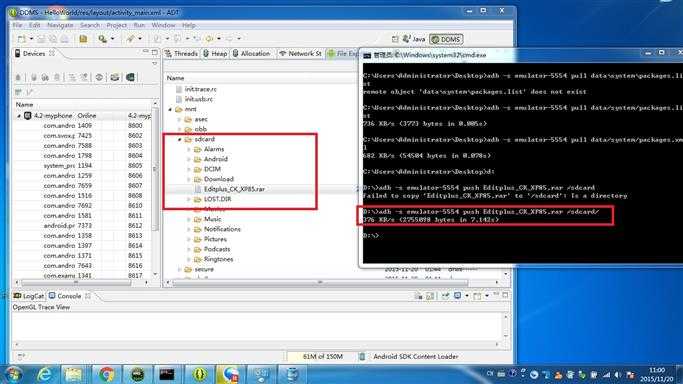The image size is (683, 384).
Task: Select the Editplus_CX_XP85.rar file
Action: [234, 189]
